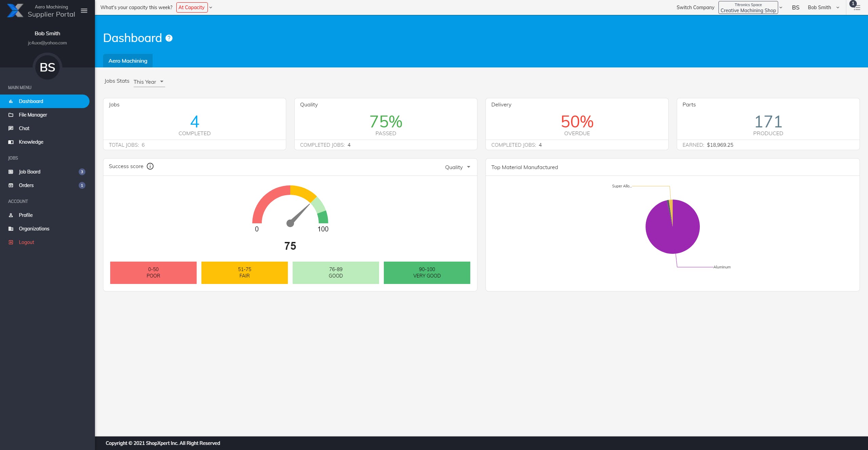Click the Success score info icon
Viewport: 868px width, 450px height.
click(150, 166)
